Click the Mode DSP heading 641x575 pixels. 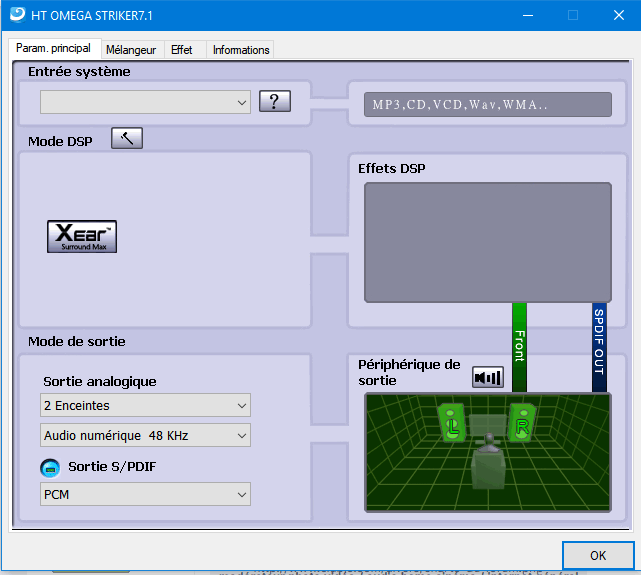pos(60,141)
